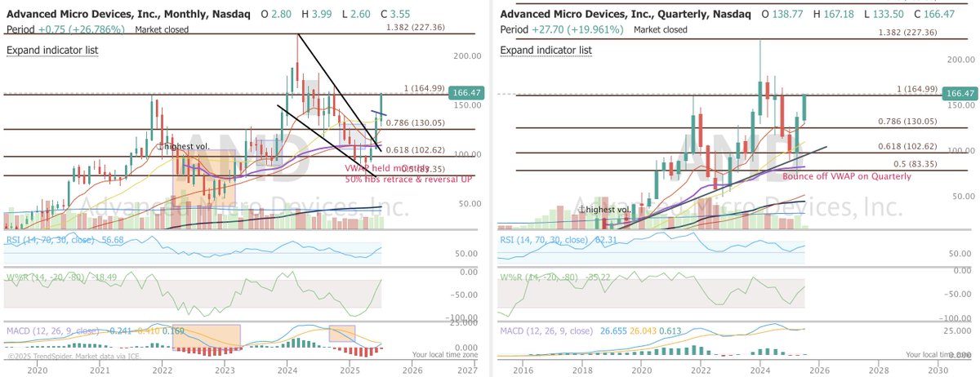
Task: Click 'Your local time zone' under the Quarterly chart
Action: point(939,355)
